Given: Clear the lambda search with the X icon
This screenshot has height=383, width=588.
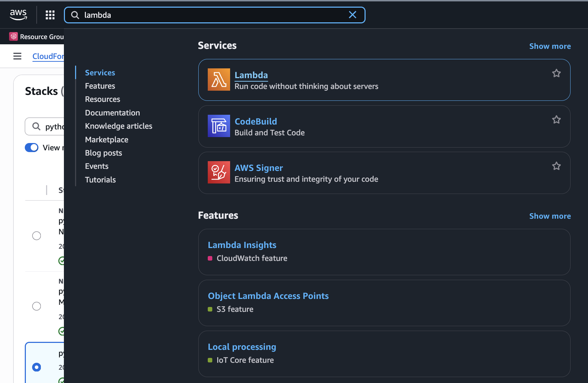Looking at the screenshot, I should tap(352, 15).
